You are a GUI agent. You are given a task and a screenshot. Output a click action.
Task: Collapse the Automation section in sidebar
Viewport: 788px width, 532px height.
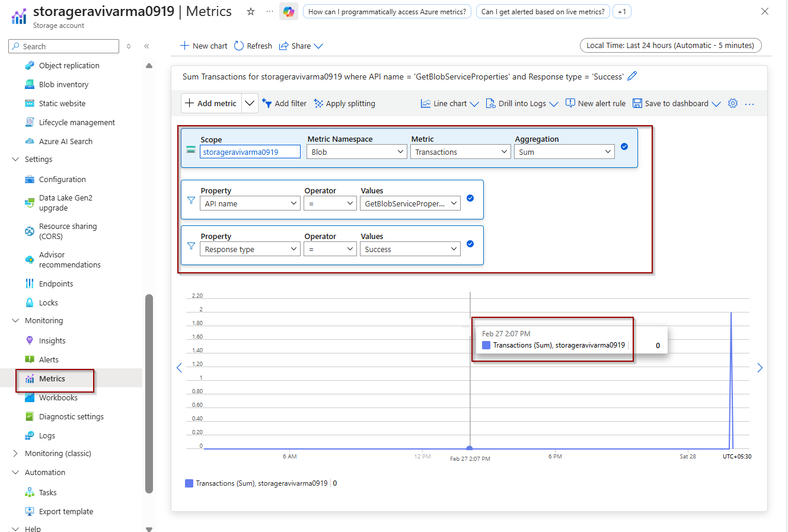pos(15,472)
